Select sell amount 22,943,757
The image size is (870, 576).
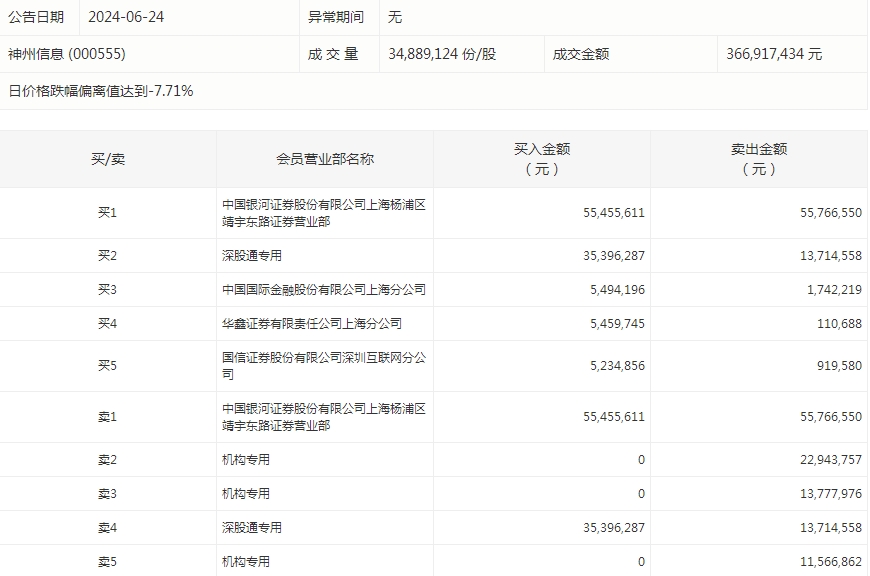tap(831, 459)
